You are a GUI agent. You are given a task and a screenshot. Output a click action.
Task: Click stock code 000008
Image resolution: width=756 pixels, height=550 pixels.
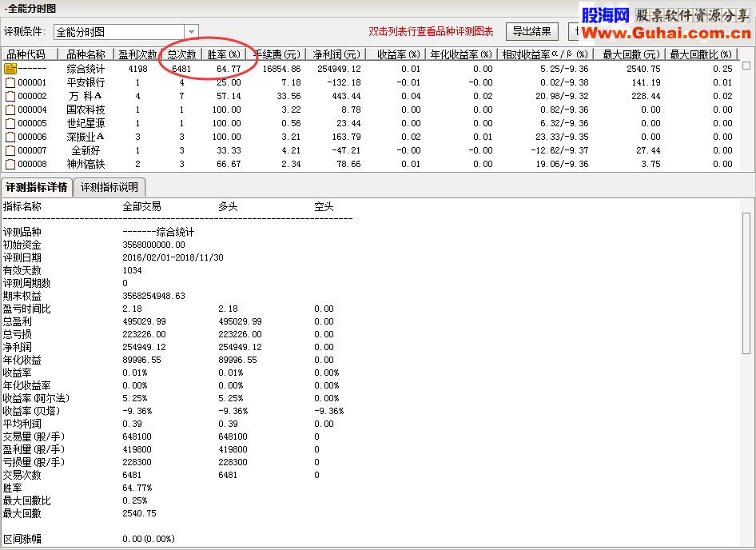tap(32, 164)
